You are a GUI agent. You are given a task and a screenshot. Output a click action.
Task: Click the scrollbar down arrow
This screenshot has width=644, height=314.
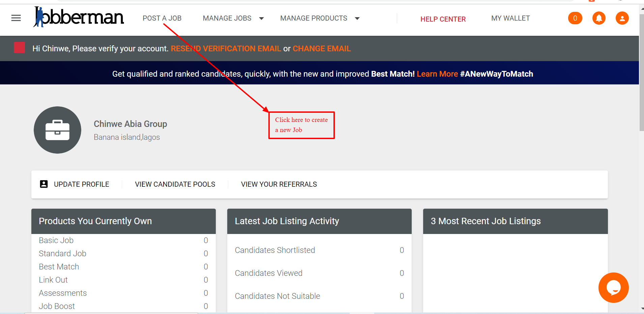pos(642,309)
